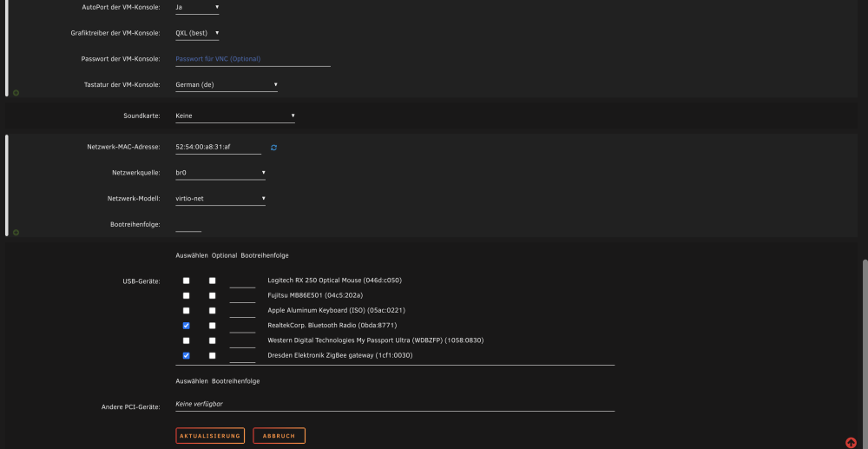
Task: Click boot order field for Fujitsu MB86E501
Action: click(x=242, y=296)
